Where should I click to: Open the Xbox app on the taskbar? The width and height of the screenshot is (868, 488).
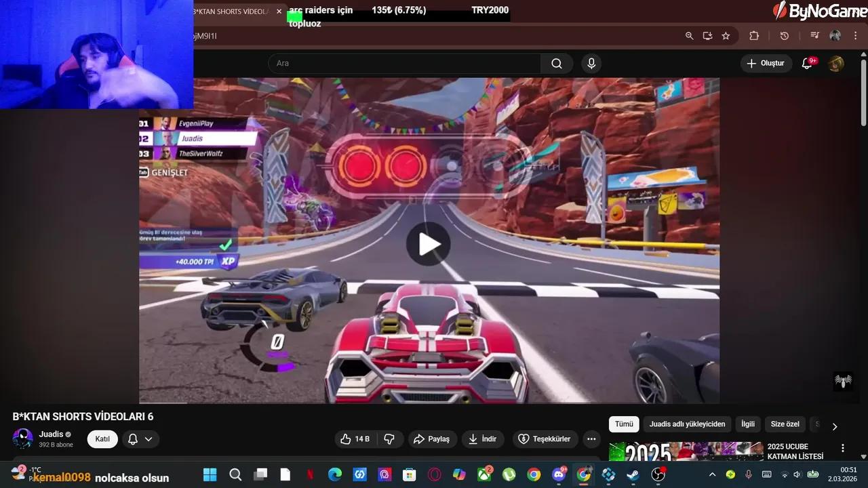485,475
